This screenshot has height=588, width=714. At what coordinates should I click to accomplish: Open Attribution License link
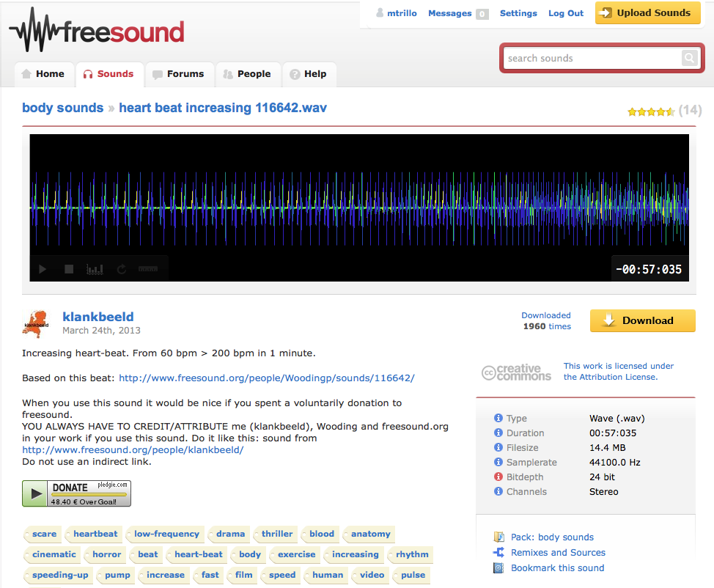click(x=619, y=371)
